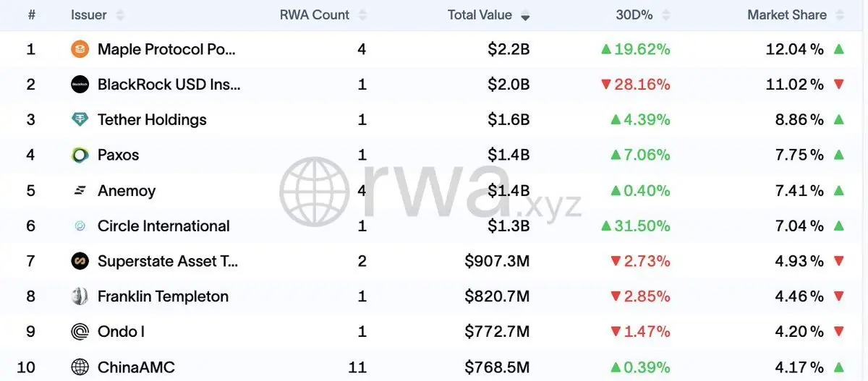Click the 7.06% 30-day change value
Image resolution: width=868 pixels, height=381 pixels.
(647, 155)
